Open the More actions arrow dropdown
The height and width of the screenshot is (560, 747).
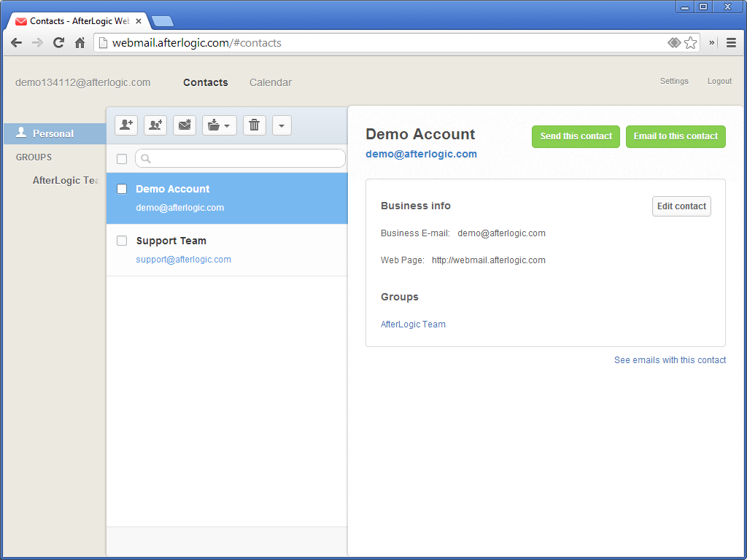(x=282, y=125)
